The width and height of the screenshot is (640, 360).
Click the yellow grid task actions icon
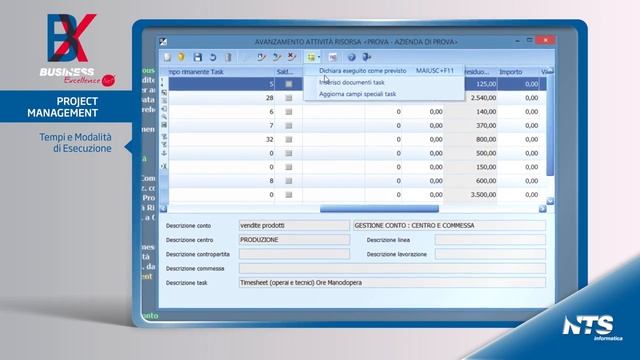pos(311,57)
